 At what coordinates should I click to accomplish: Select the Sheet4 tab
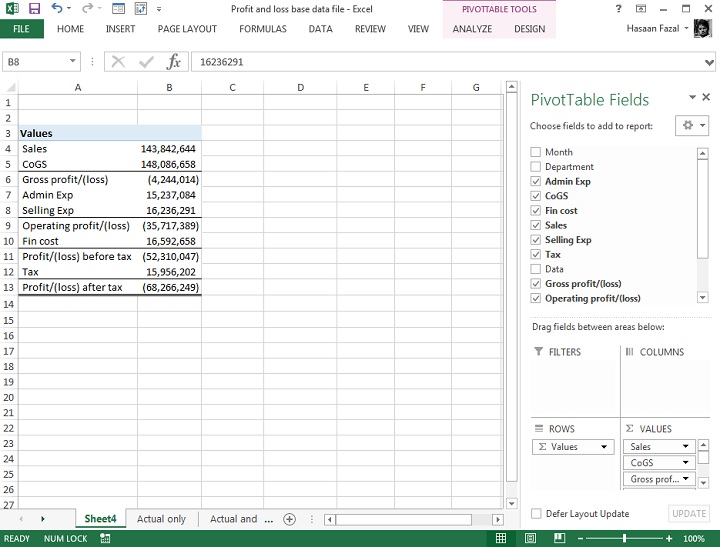[x=100, y=519]
